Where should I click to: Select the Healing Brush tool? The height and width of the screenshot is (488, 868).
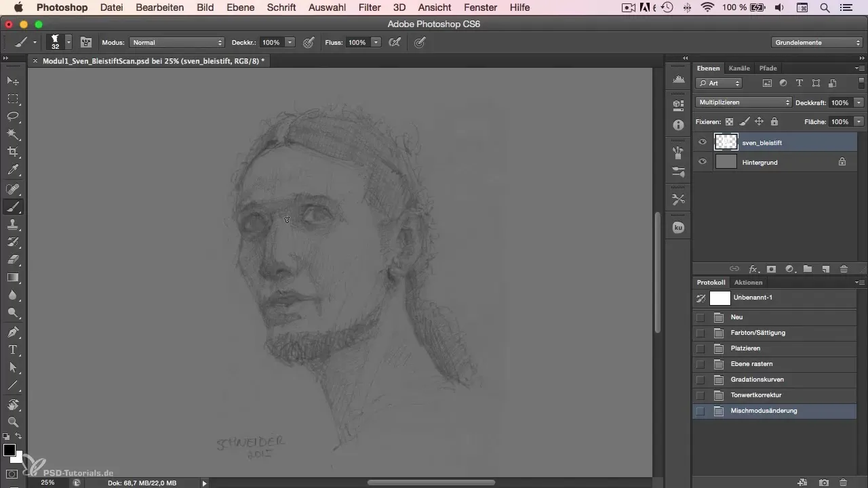coord(13,189)
